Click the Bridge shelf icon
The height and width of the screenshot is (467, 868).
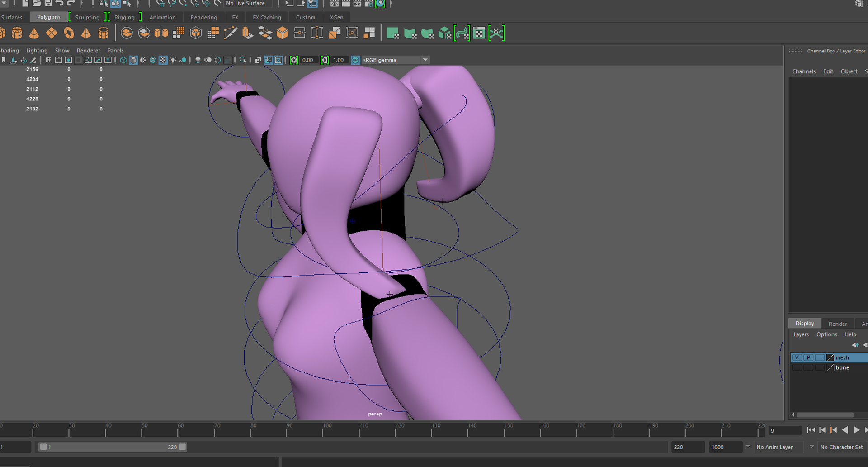265,33
